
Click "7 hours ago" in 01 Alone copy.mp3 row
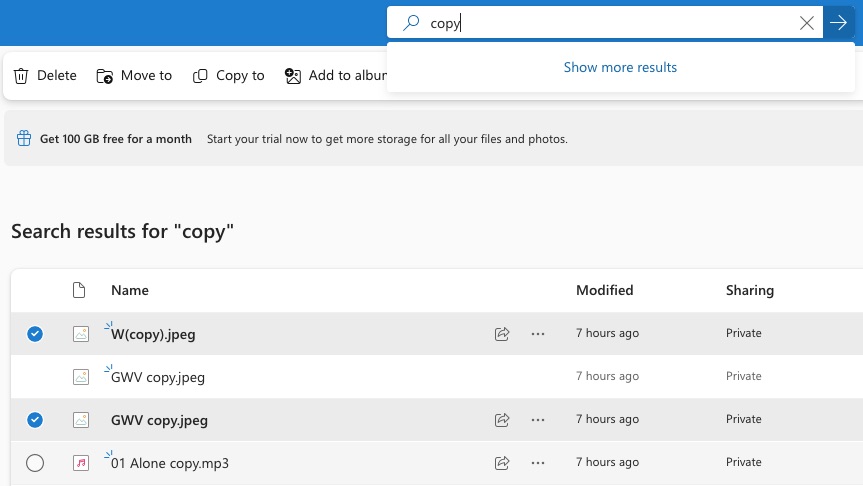tap(607, 462)
